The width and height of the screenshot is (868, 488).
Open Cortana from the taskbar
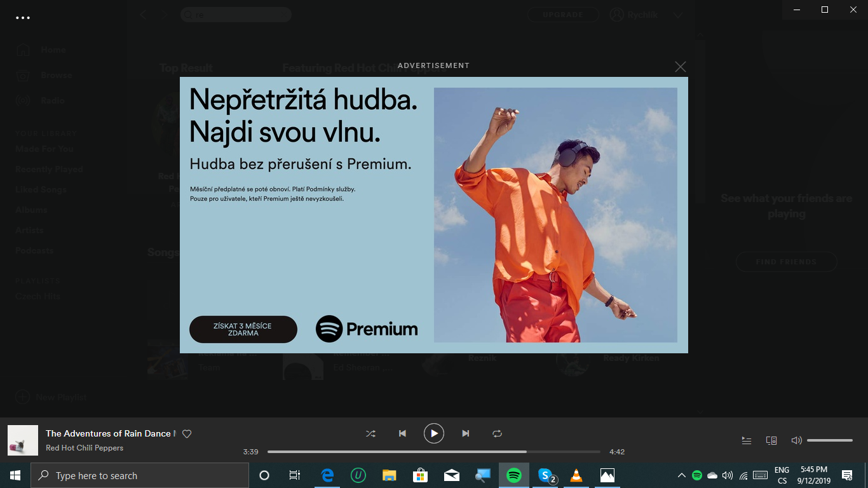coord(264,475)
